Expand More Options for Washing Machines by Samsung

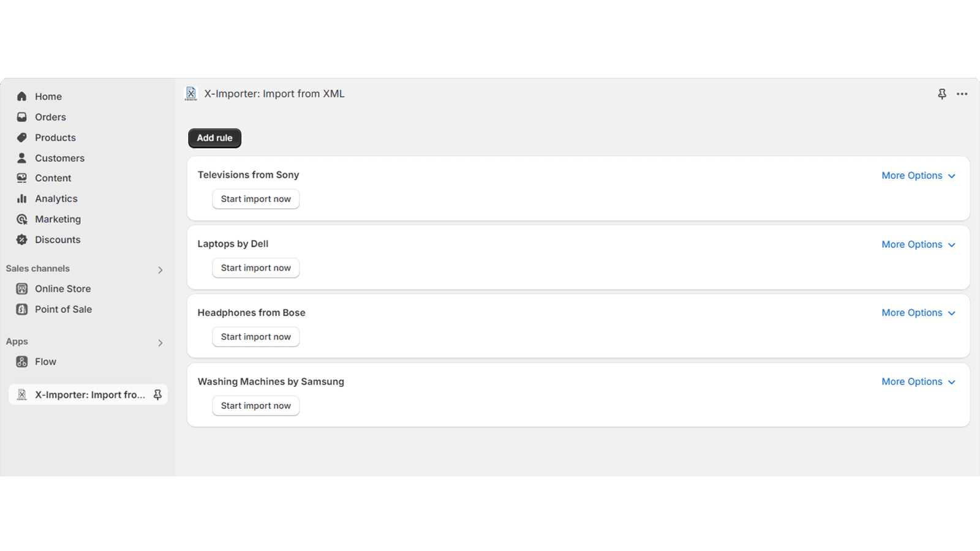tap(918, 381)
